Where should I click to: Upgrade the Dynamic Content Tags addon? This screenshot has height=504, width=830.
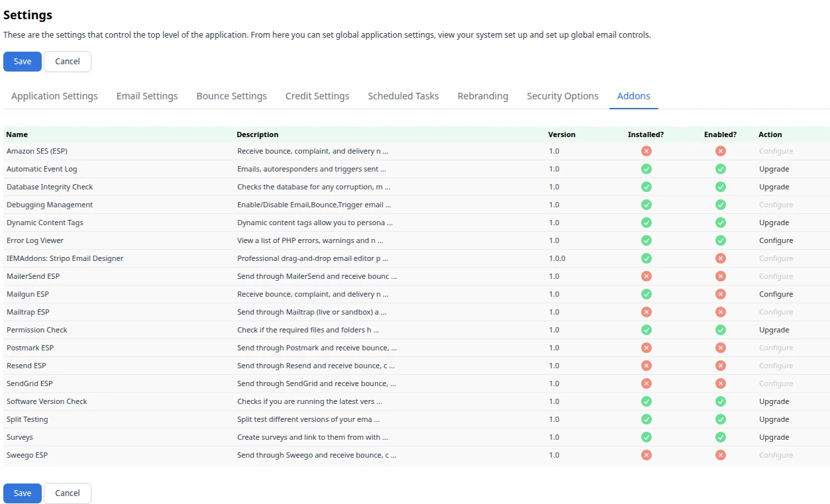774,223
